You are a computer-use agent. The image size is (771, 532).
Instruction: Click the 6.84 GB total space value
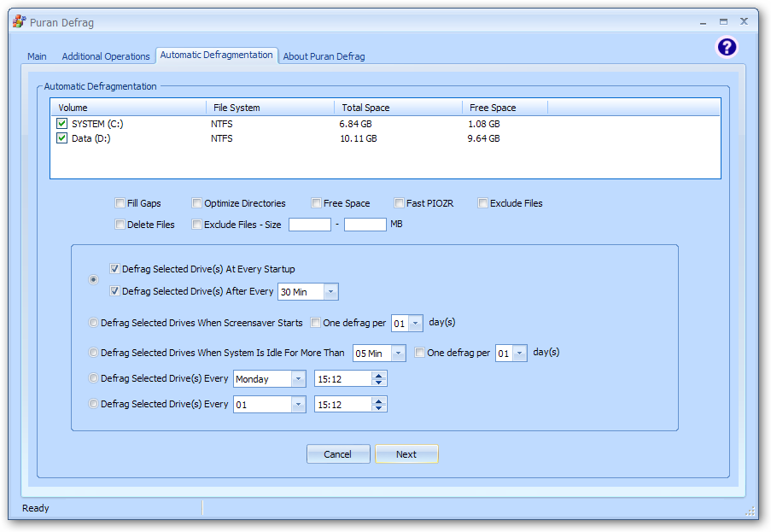click(x=355, y=124)
